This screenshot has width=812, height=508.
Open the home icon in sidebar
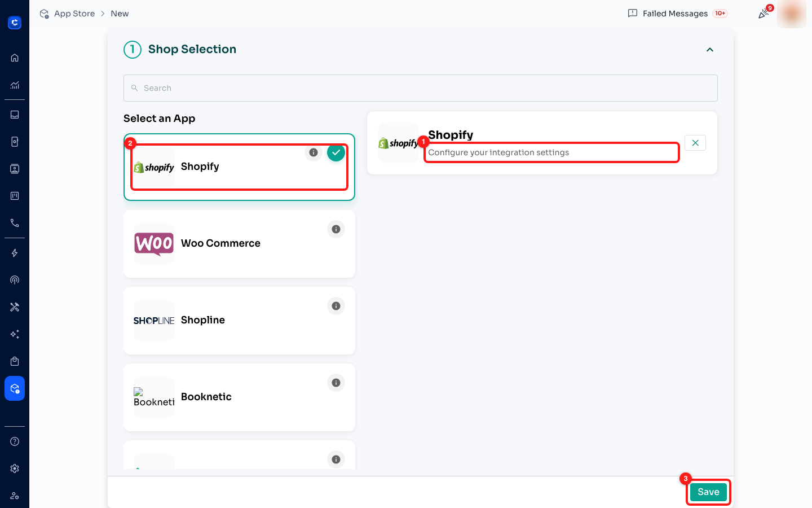click(15, 58)
